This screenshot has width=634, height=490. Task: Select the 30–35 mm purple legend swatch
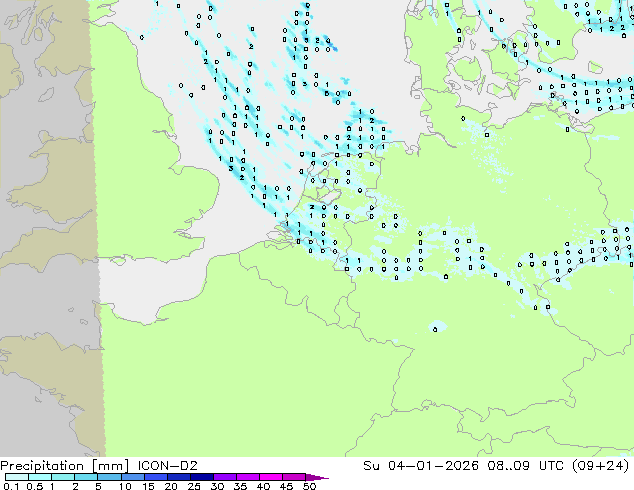(225, 477)
